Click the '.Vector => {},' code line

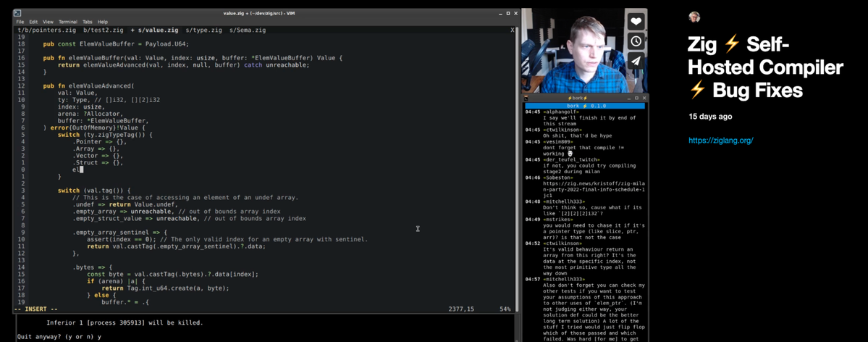(x=98, y=156)
